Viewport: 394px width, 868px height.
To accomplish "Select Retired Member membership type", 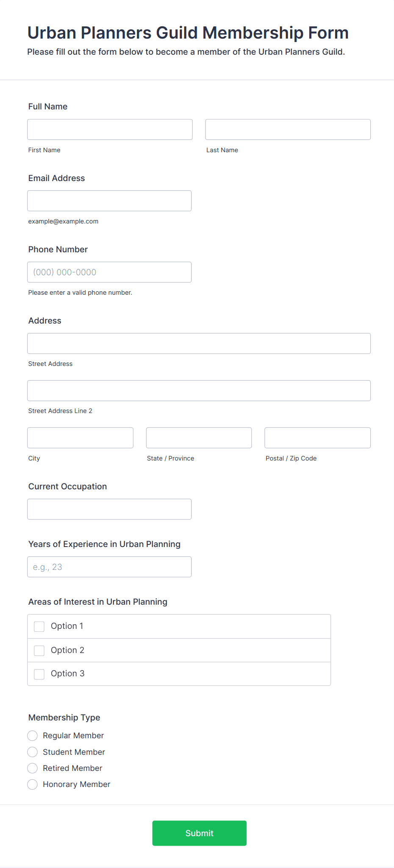I will pyautogui.click(x=32, y=768).
